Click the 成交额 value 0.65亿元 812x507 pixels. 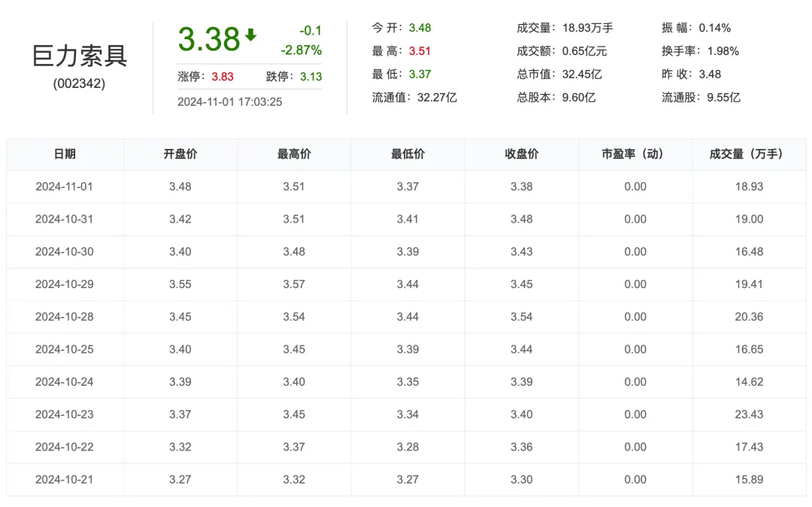coord(585,51)
